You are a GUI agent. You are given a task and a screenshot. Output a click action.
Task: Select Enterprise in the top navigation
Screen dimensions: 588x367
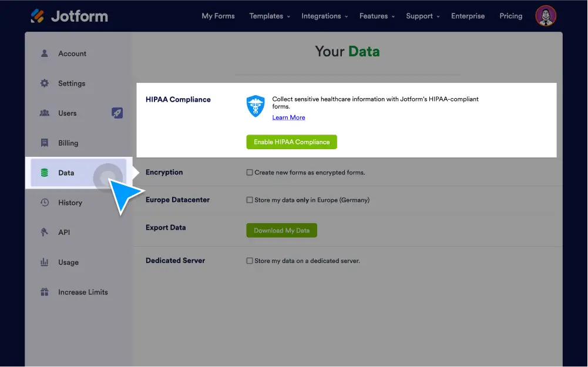coord(468,16)
